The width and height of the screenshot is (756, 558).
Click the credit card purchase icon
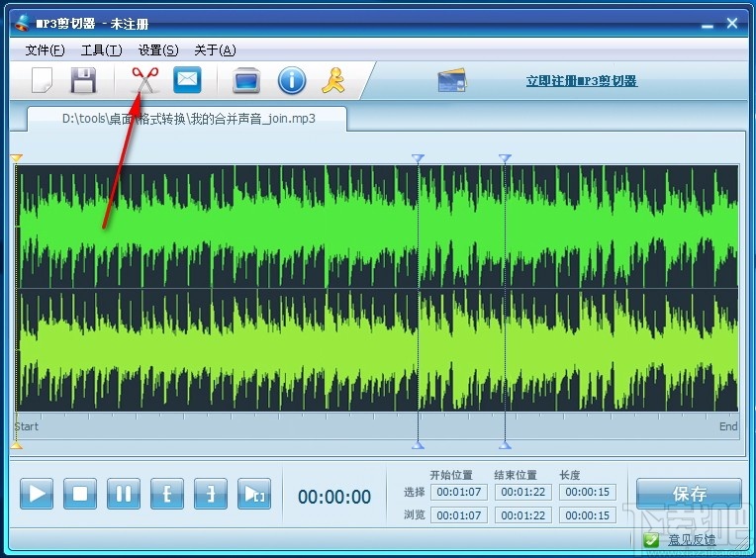pos(452,80)
